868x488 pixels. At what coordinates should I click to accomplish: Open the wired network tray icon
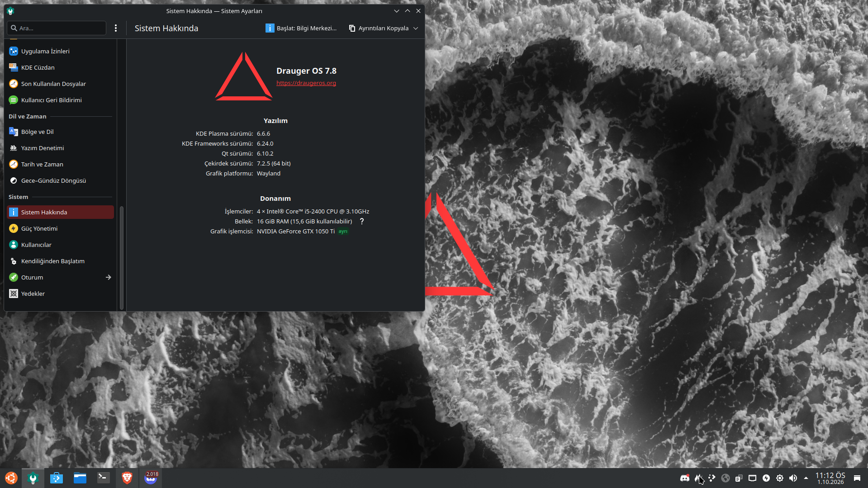(753, 478)
